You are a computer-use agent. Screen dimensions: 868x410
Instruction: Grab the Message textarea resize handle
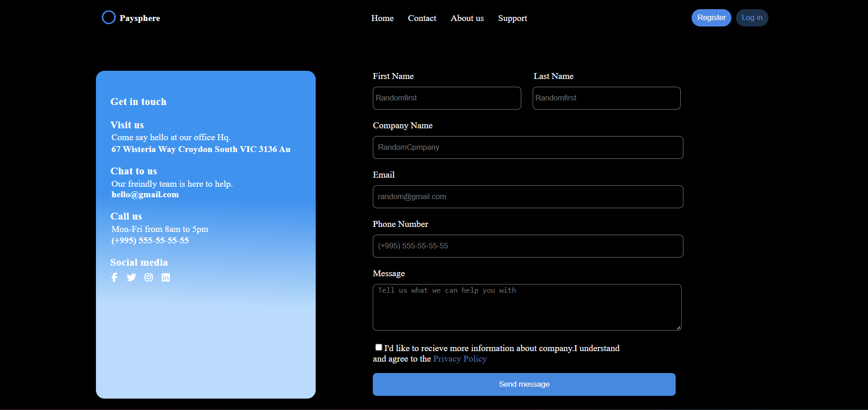679,328
